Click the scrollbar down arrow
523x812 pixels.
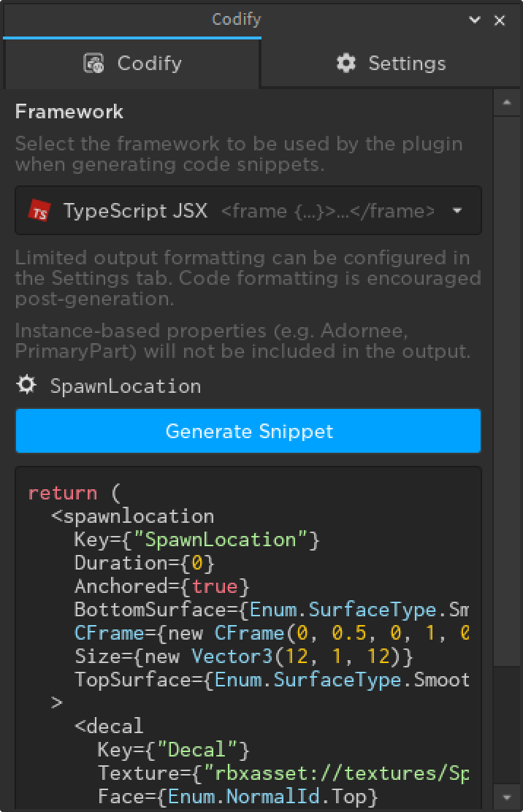click(x=507, y=797)
